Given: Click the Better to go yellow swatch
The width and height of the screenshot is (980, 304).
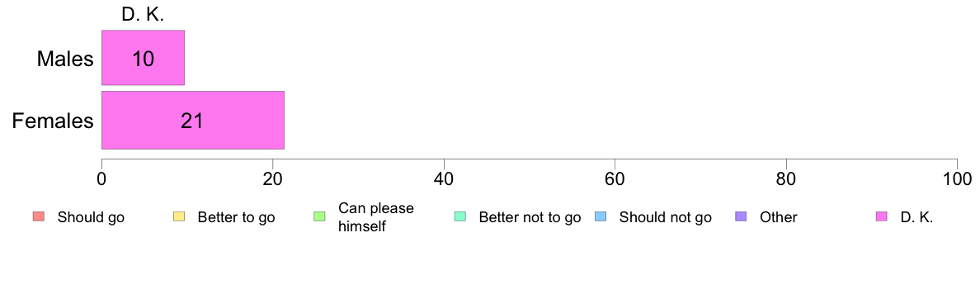Looking at the screenshot, I should point(178,217).
